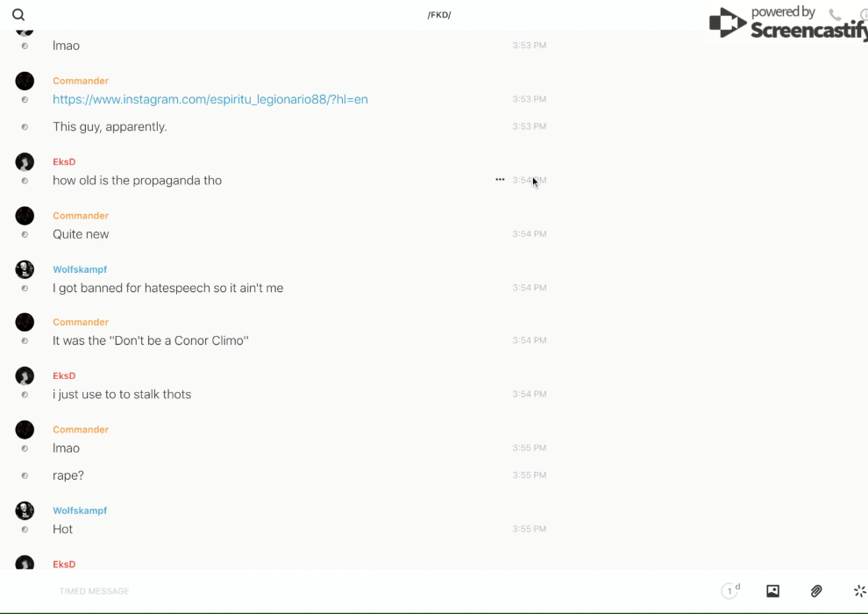Attach a file using the paperclip icon
The width and height of the screenshot is (868, 614).
pos(816,591)
